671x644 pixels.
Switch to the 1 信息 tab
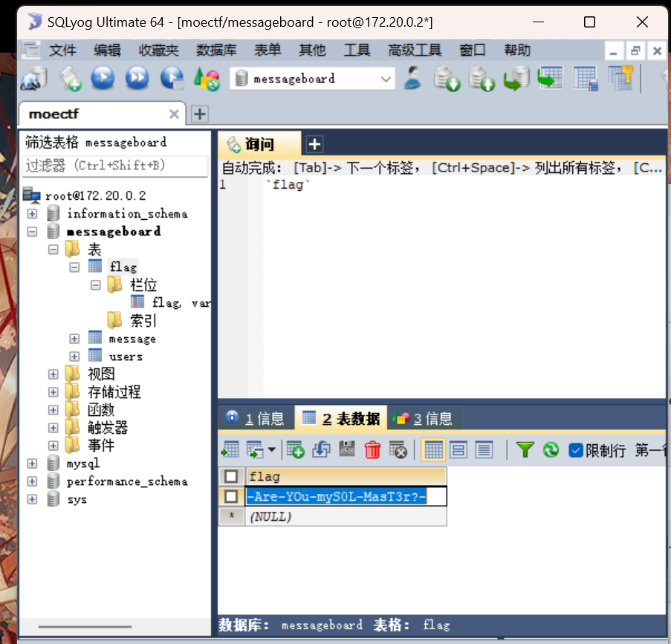click(256, 418)
